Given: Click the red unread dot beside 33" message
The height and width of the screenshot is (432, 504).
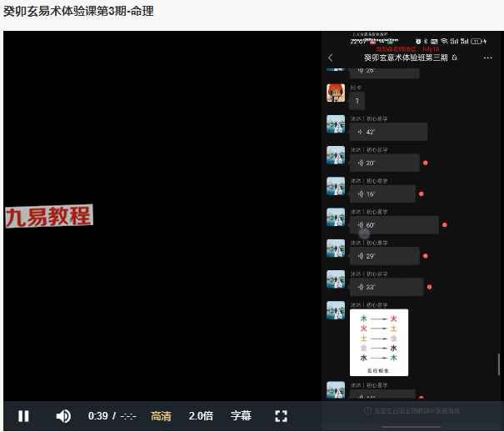Looking at the screenshot, I should [429, 287].
